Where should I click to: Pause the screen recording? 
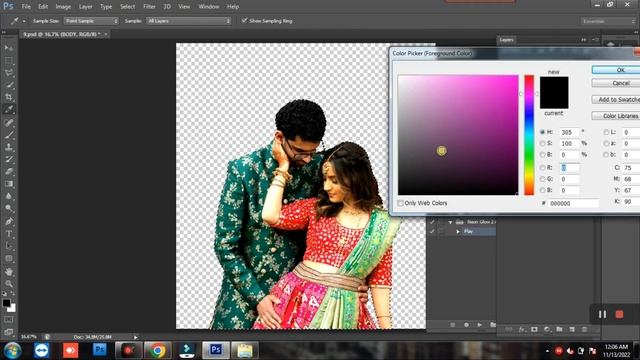click(x=602, y=314)
